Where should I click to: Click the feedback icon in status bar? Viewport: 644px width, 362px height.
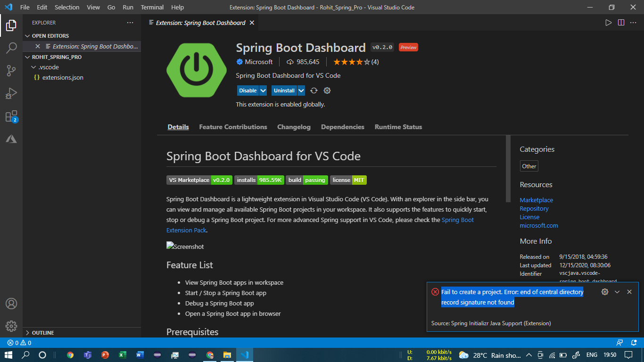tap(620, 343)
